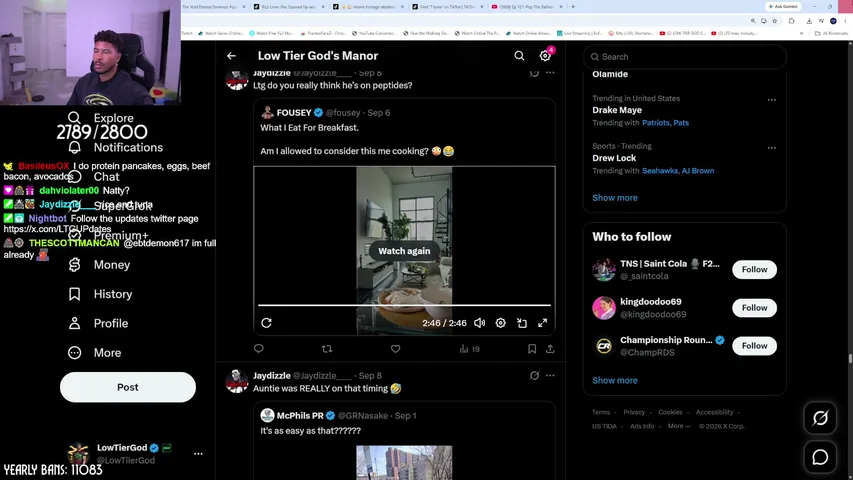The image size is (853, 480).
Task: Focus the X Search field
Action: [x=684, y=57]
